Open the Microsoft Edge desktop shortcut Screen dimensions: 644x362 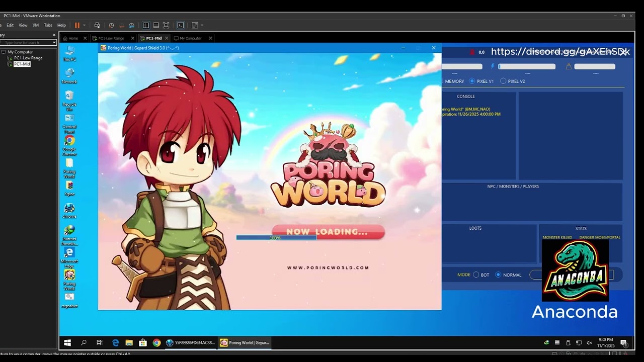[69, 257]
